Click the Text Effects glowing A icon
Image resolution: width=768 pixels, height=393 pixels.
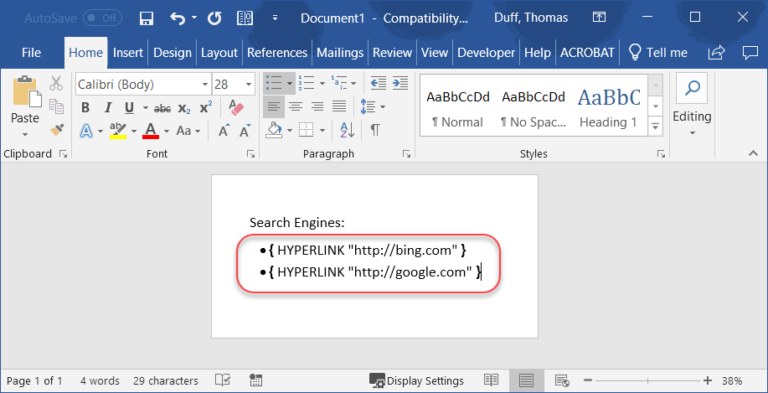(86, 131)
